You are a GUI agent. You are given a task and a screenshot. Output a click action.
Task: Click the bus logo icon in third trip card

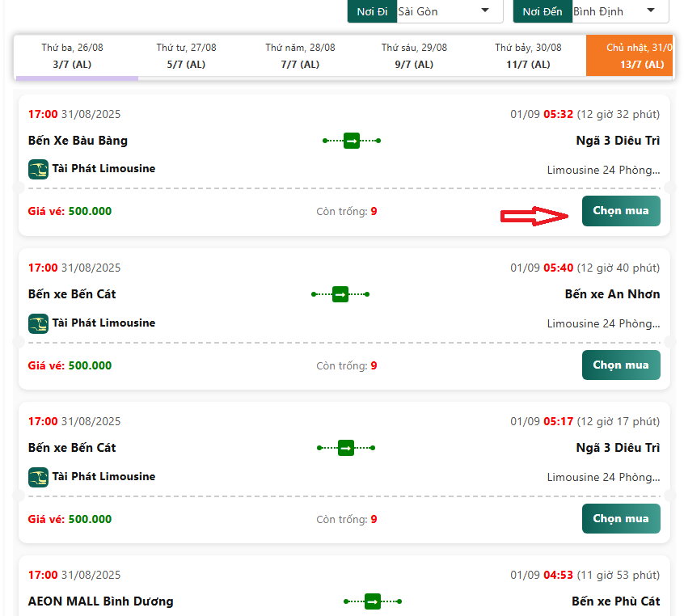[x=38, y=477]
